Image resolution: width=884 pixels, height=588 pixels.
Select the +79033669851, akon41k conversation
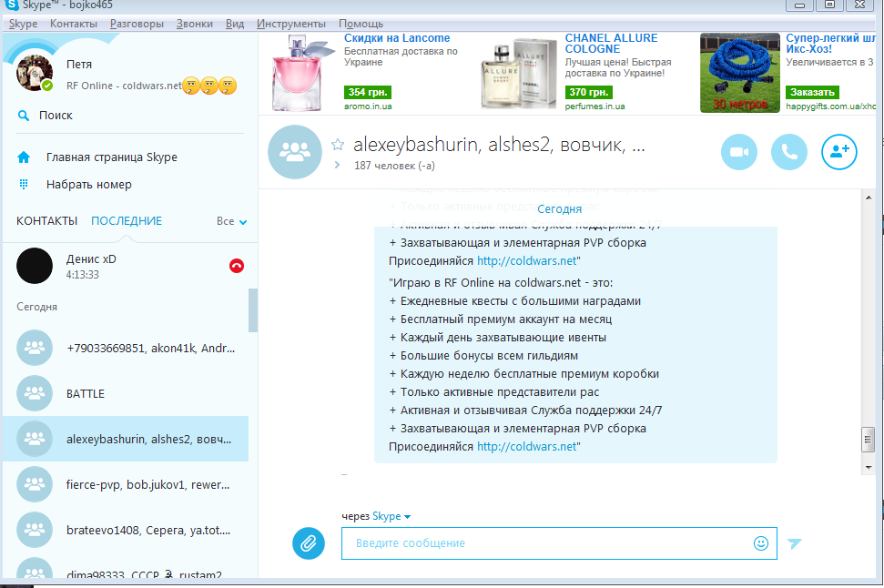coord(126,348)
